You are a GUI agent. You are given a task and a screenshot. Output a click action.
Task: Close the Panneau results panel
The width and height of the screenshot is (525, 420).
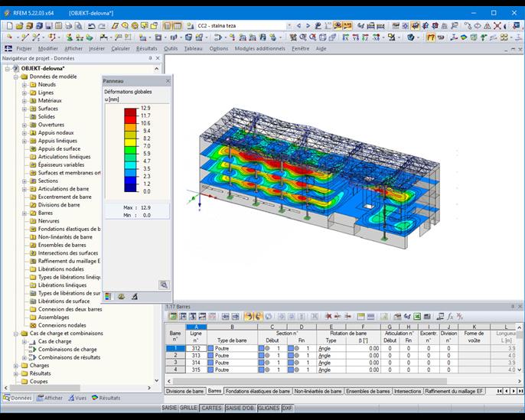tap(168, 81)
